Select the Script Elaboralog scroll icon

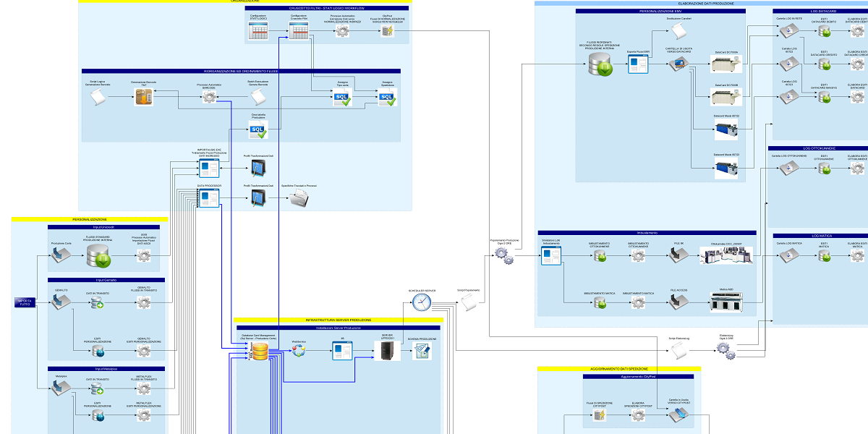point(678,351)
